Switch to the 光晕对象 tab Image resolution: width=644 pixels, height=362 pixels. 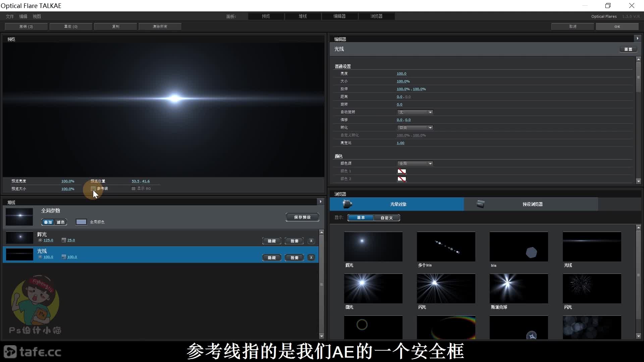[x=397, y=204]
